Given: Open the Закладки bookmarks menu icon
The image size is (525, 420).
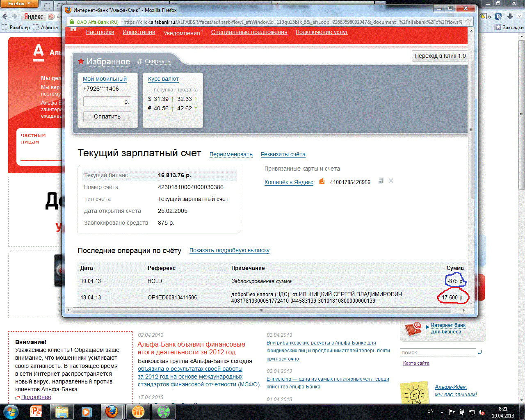Looking at the screenshot, I should click(498, 27).
